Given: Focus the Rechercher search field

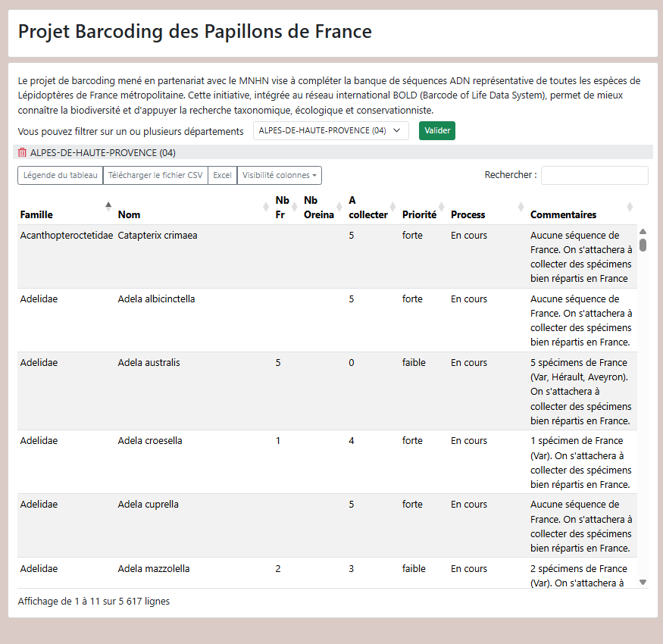Looking at the screenshot, I should coord(594,175).
